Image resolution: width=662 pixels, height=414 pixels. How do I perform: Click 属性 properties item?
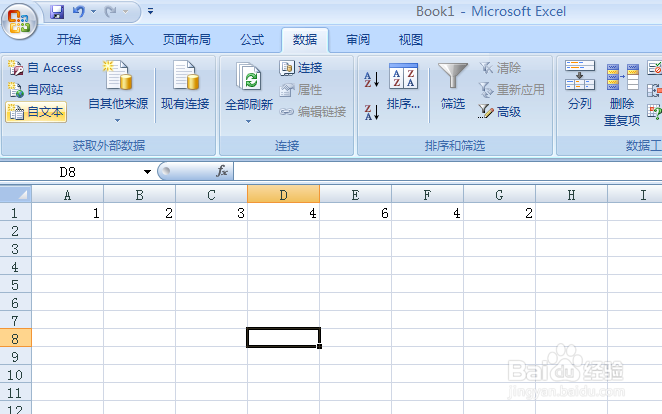(x=301, y=89)
